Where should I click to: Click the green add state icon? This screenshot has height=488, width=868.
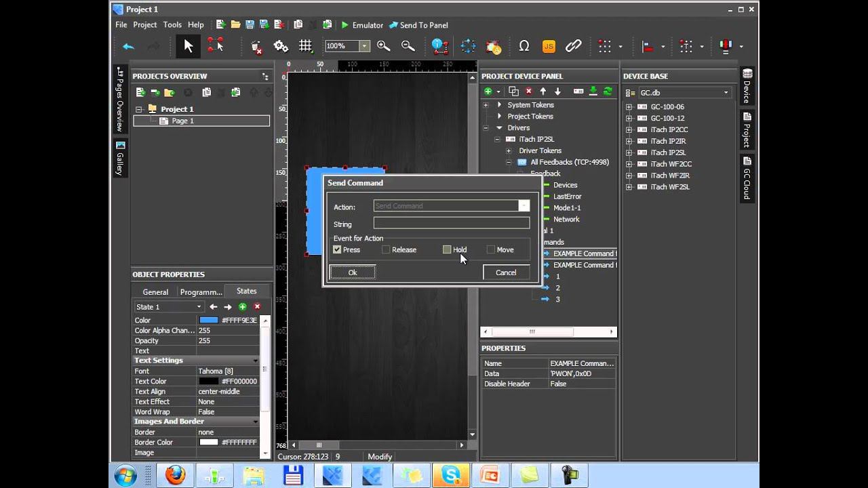pos(242,307)
